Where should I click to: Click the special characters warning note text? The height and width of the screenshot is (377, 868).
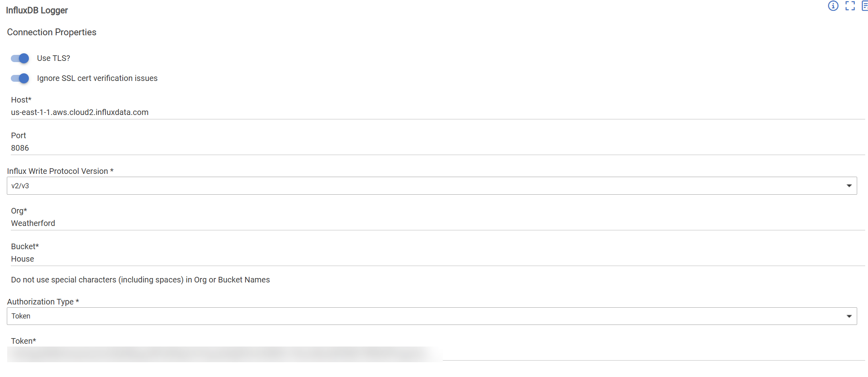[140, 280]
